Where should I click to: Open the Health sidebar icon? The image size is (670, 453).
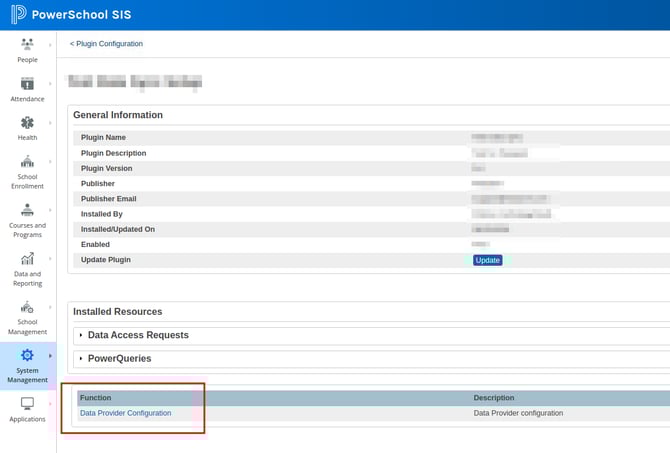27,123
